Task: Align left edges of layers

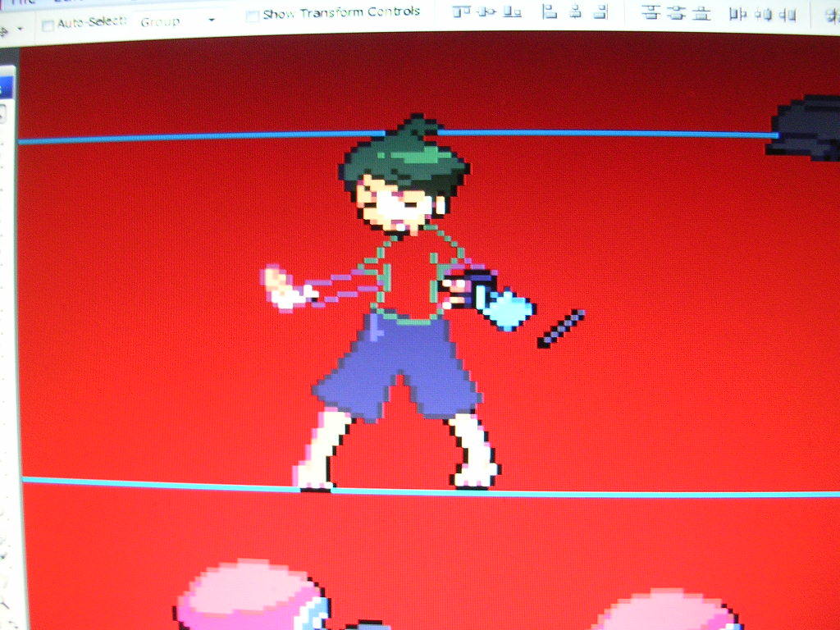Action: tap(549, 11)
